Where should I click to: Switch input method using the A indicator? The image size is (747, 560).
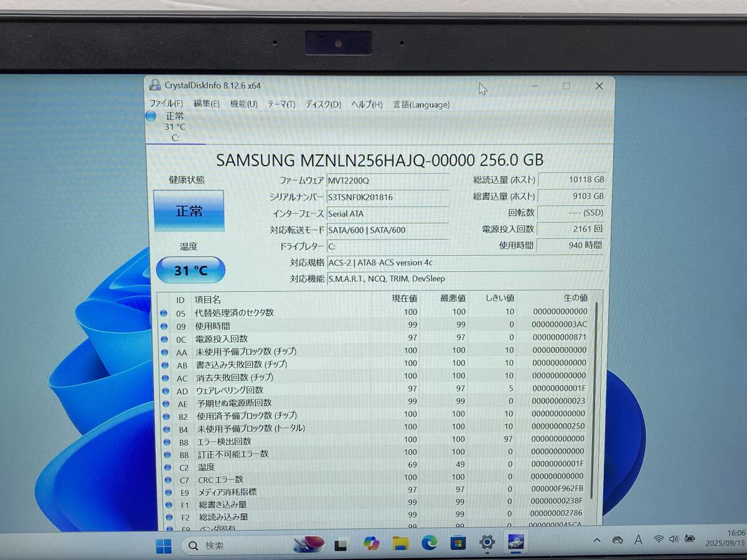click(637, 541)
